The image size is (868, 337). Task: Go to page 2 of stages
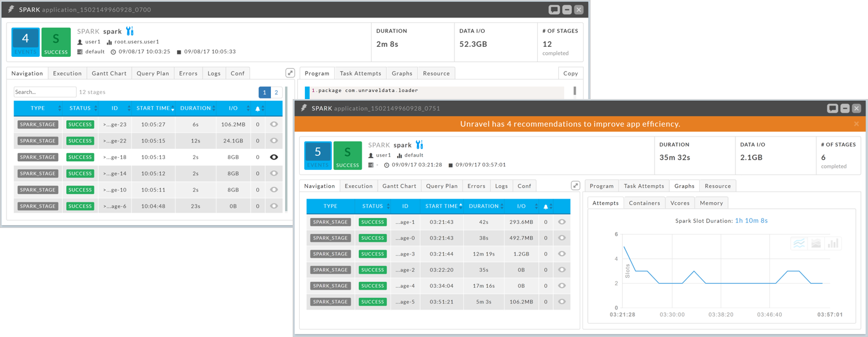click(276, 92)
